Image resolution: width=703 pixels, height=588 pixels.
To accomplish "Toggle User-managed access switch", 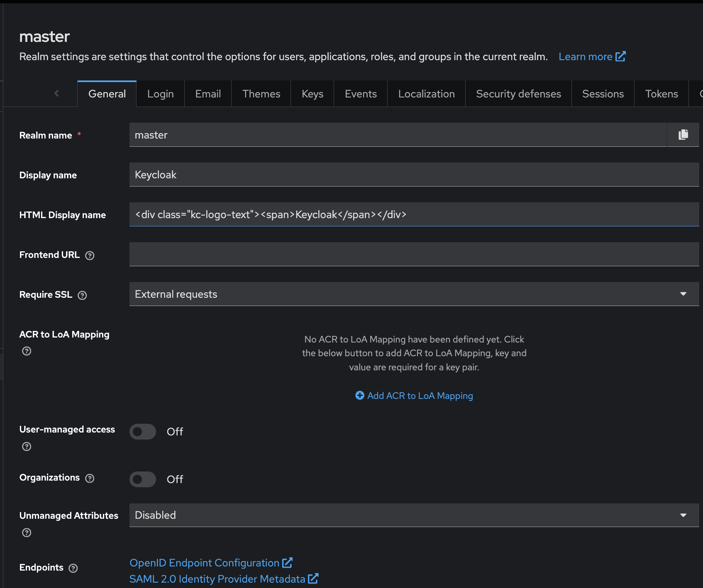I will click(143, 432).
